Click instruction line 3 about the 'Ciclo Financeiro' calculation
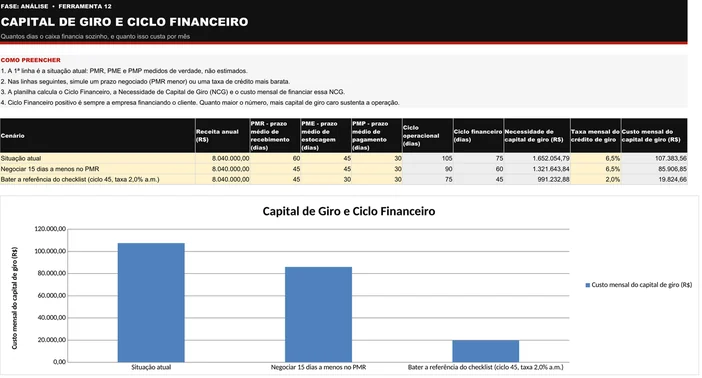Image resolution: width=702 pixels, height=378 pixels. (x=173, y=92)
